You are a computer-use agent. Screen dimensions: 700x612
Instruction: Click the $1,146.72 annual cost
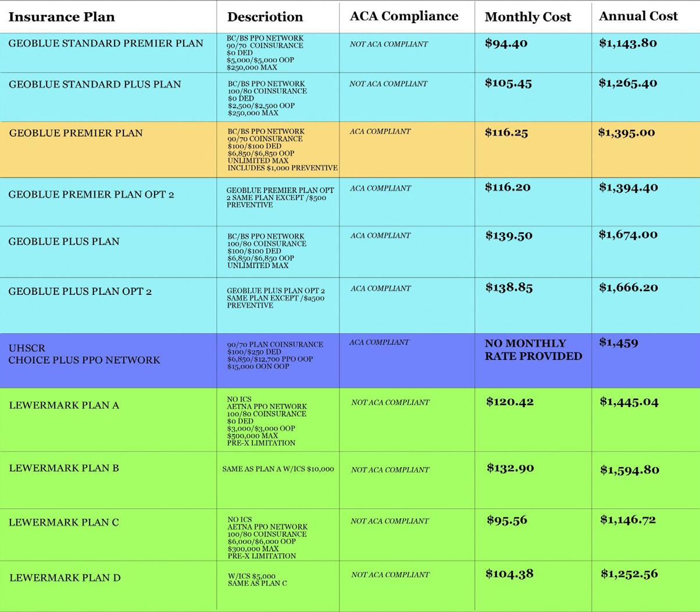coord(628,520)
